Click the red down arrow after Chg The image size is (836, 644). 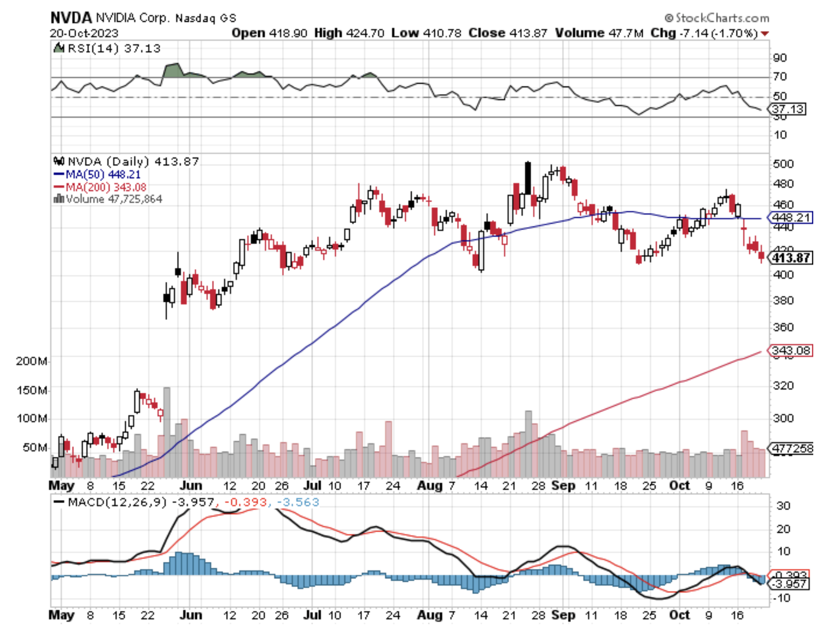pyautogui.click(x=765, y=34)
